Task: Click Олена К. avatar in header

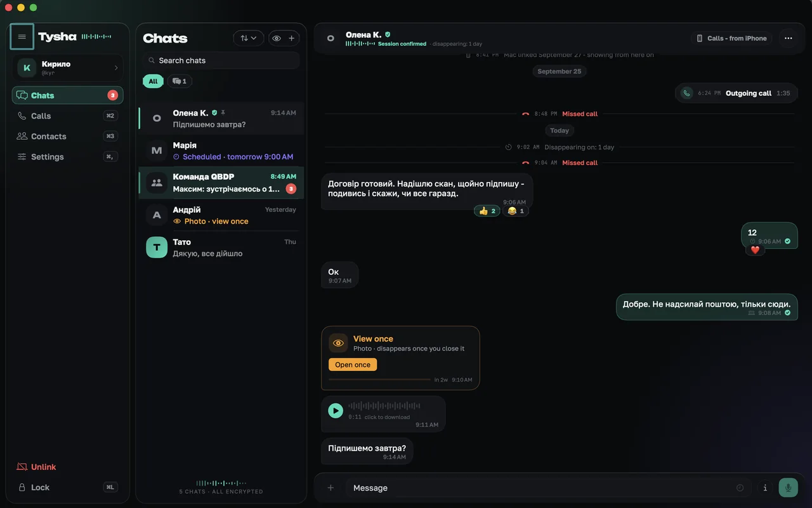Action: (331, 38)
